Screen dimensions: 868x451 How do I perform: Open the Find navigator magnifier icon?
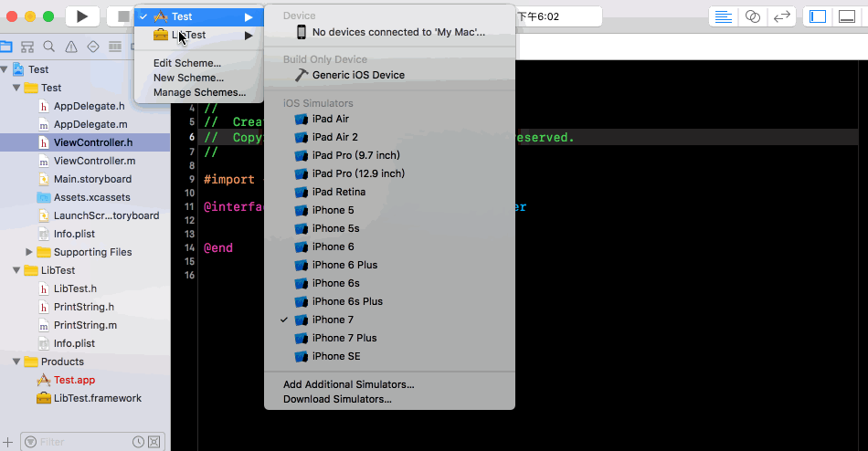49,47
